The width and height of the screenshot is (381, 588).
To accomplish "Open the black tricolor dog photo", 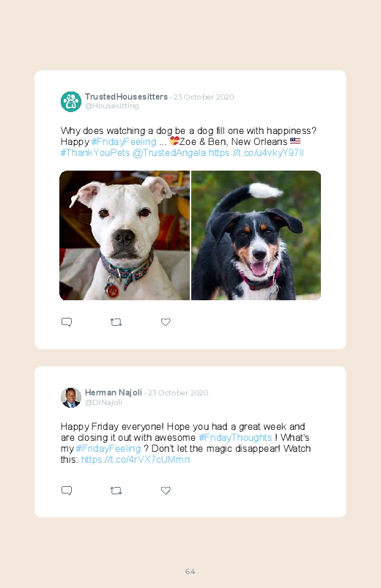I will [256, 236].
